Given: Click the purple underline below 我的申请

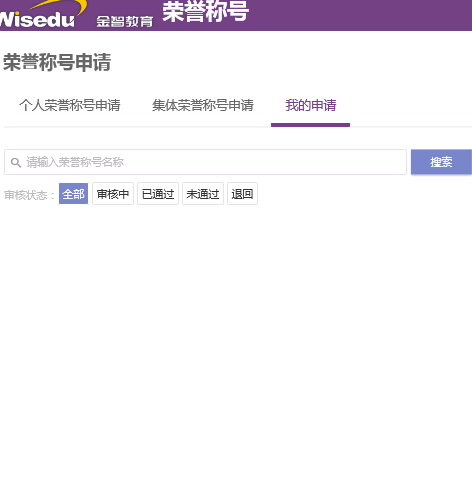Looking at the screenshot, I should [x=310, y=125].
